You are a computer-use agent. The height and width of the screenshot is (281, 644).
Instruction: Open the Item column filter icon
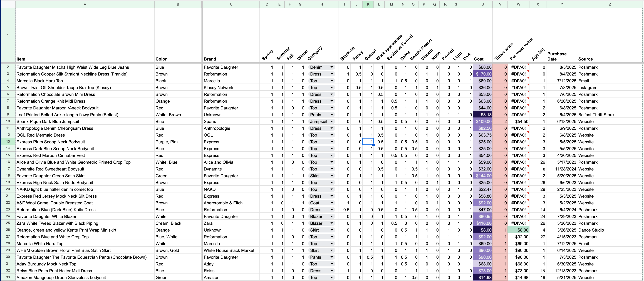151,59
